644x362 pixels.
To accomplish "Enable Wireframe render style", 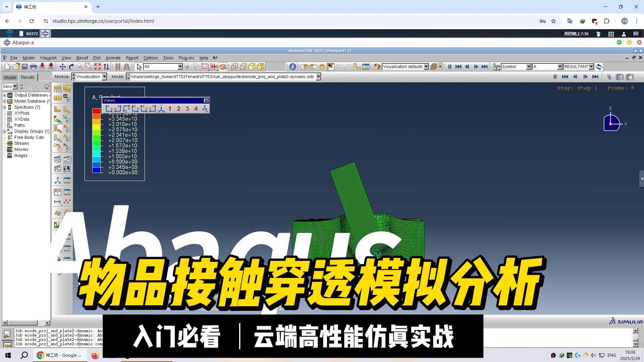I will (x=234, y=67).
